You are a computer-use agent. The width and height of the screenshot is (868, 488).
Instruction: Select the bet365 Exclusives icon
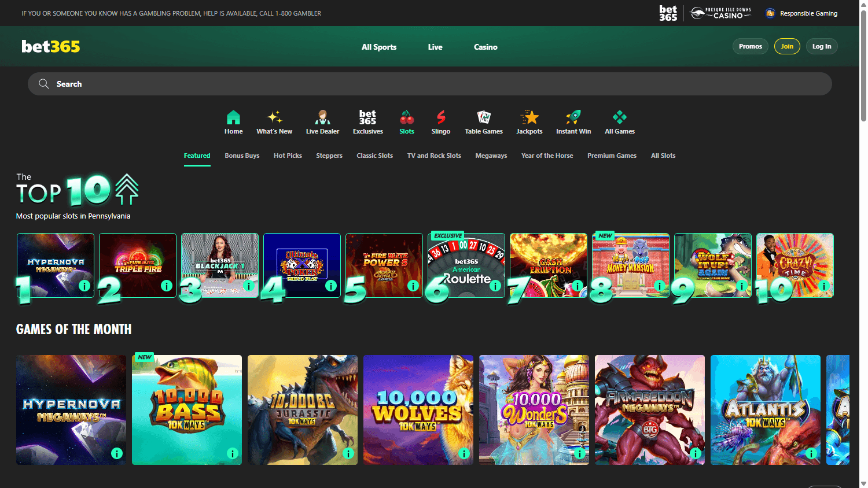coord(367,121)
